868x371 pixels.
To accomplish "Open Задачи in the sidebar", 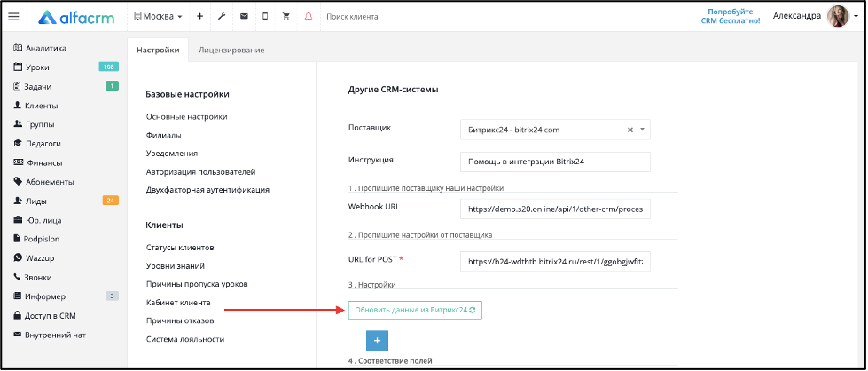I will click(x=32, y=86).
